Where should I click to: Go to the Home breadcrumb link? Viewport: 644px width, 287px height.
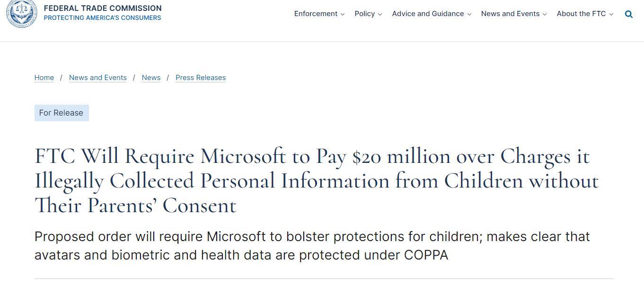click(x=44, y=78)
